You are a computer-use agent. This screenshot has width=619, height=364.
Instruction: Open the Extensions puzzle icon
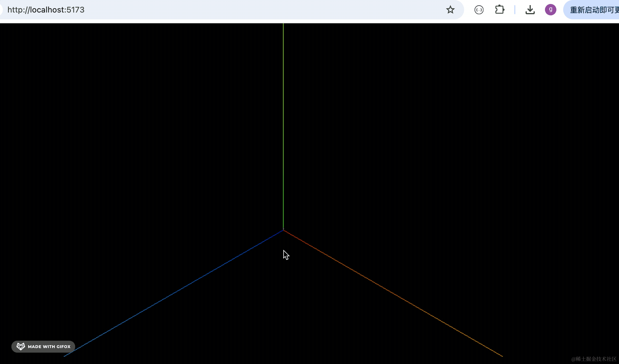coord(500,10)
